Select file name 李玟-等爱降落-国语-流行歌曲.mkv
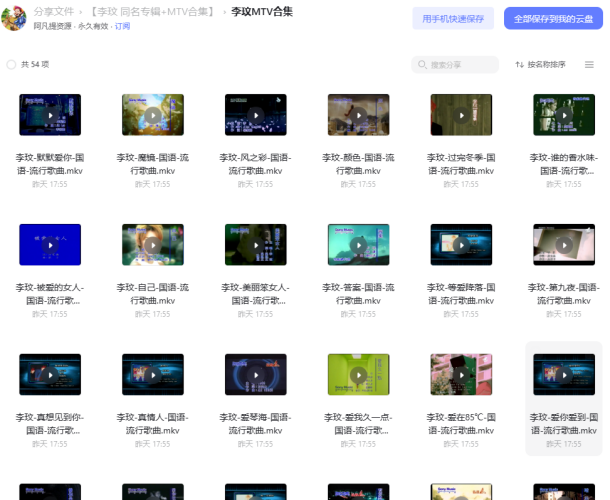 pos(461,294)
